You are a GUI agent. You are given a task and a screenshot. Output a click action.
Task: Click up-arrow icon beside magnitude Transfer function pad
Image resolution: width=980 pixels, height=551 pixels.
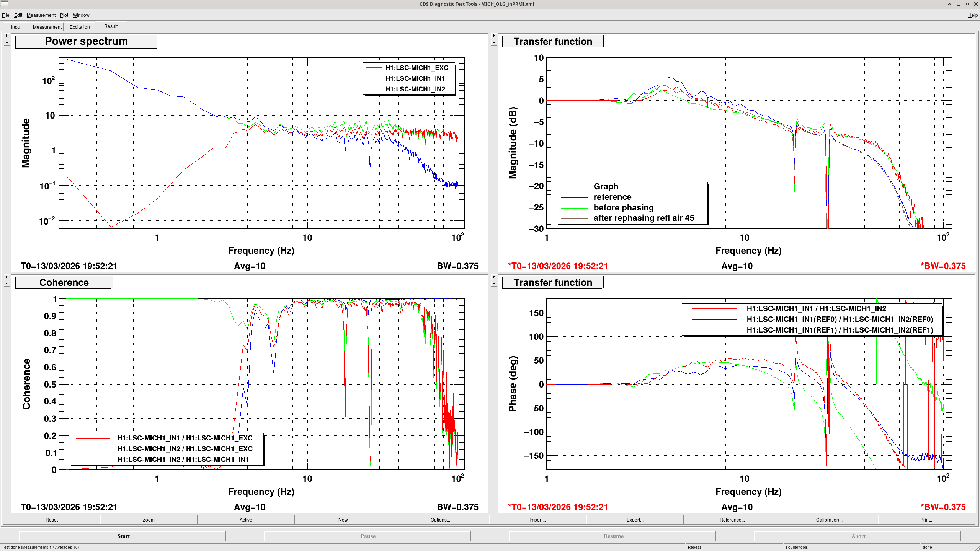click(494, 42)
